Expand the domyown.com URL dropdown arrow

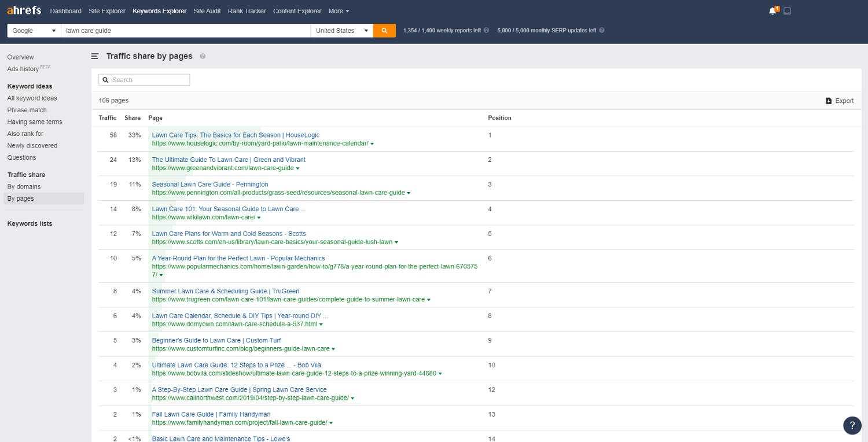point(321,325)
